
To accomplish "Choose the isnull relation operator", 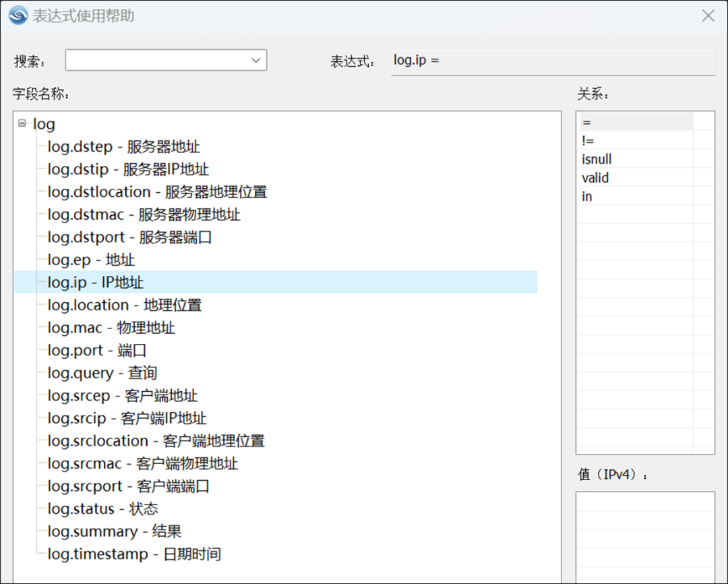I will (x=597, y=160).
